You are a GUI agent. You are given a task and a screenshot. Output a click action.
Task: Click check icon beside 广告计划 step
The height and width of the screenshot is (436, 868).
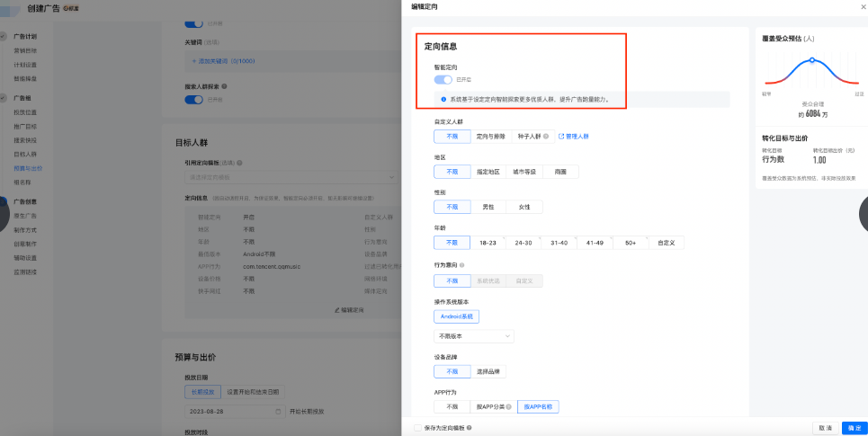click(4, 36)
